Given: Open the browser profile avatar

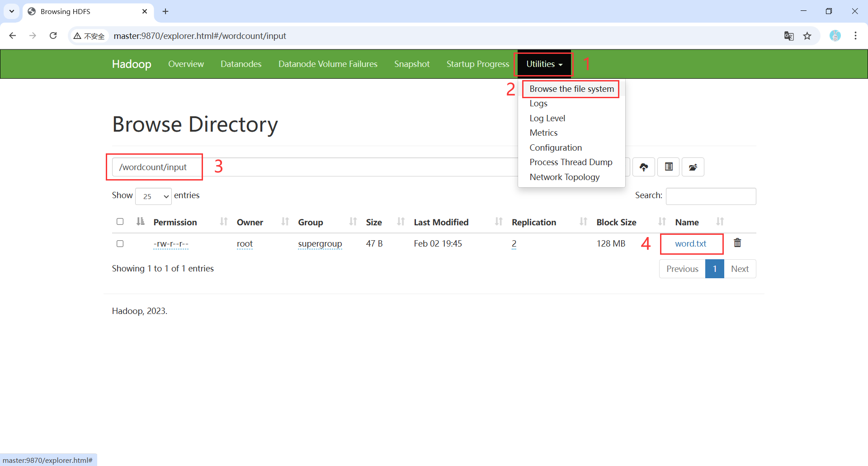Looking at the screenshot, I should (x=835, y=36).
